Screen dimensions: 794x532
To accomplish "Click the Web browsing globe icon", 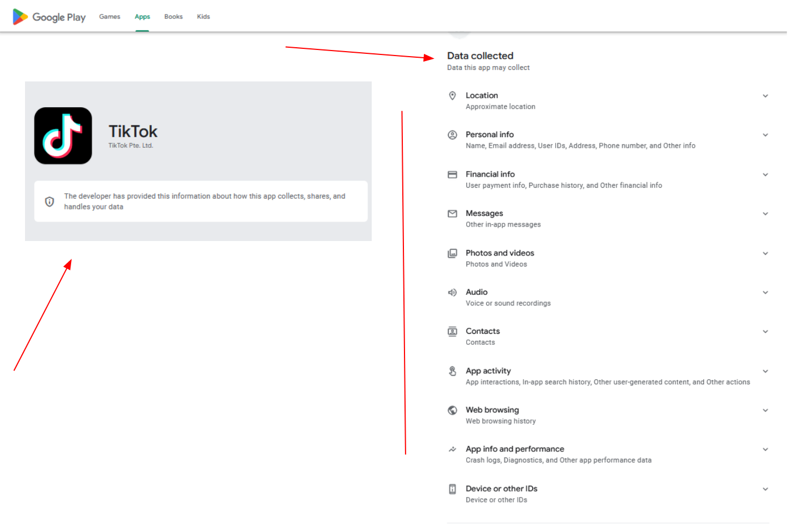I will point(452,410).
